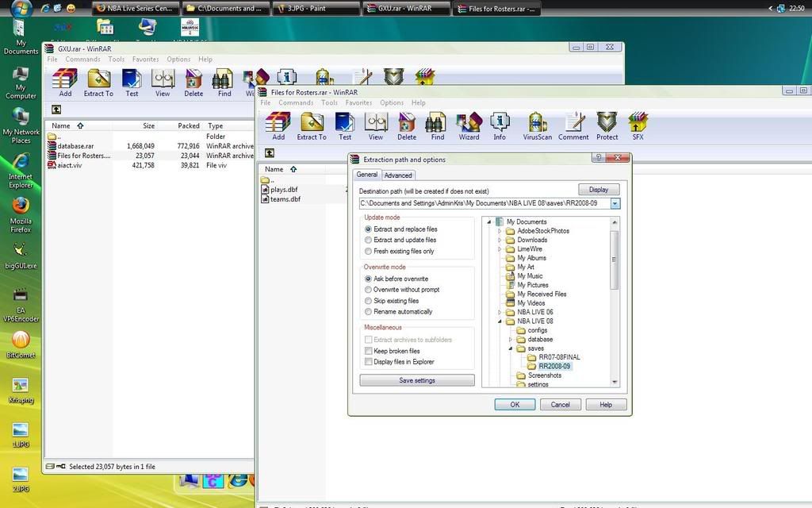This screenshot has height=508, width=812.
Task: Click into Destination path text field
Action: [x=485, y=204]
